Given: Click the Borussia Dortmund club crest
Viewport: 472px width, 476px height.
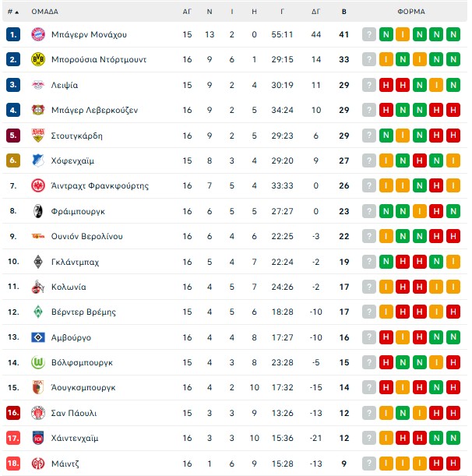Looking at the screenshot, I should point(37,59).
